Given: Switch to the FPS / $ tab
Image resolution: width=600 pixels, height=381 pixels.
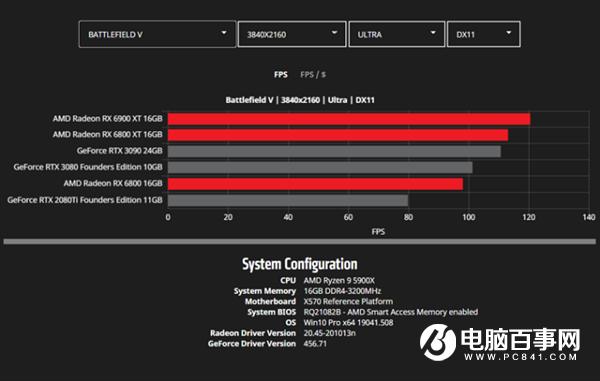Looking at the screenshot, I should pos(313,75).
